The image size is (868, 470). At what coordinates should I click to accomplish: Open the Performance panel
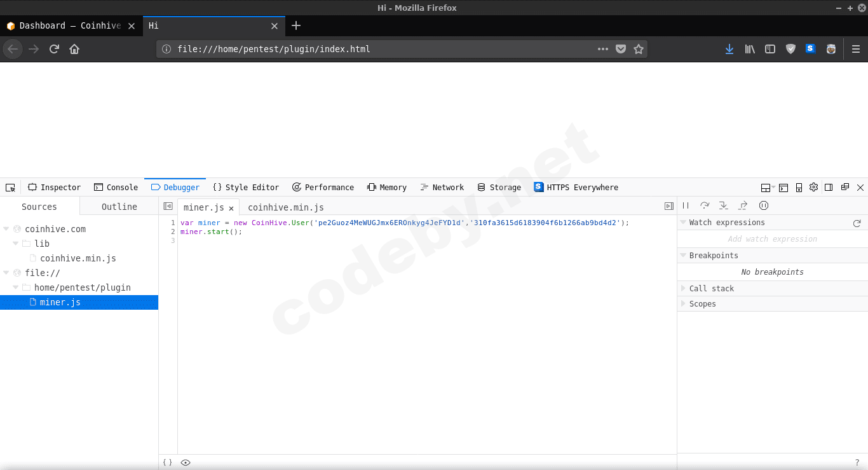point(323,188)
